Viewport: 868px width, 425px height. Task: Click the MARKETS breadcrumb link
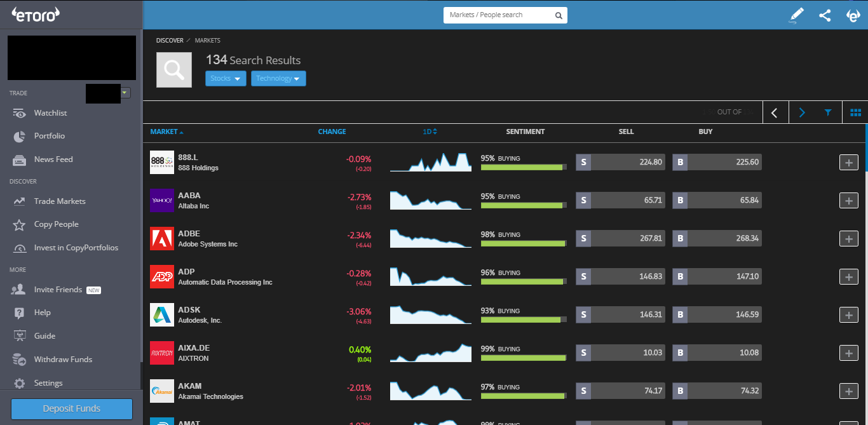point(208,41)
